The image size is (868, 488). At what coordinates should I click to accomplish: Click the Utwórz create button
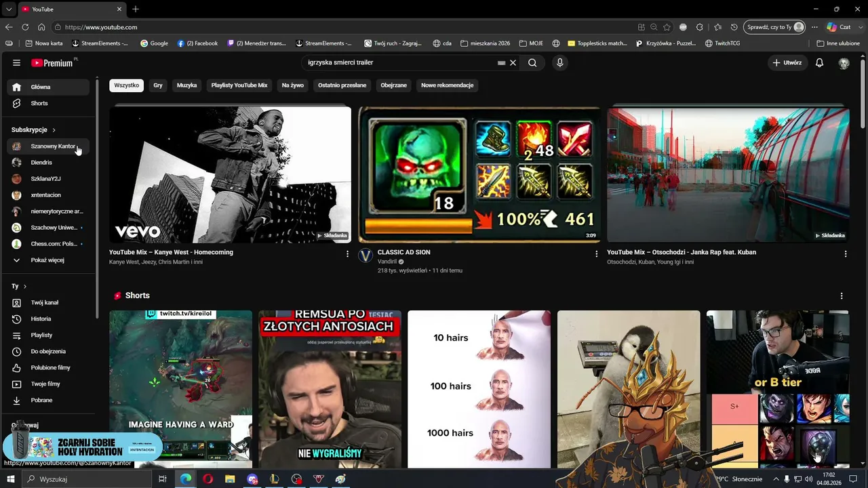[787, 62]
